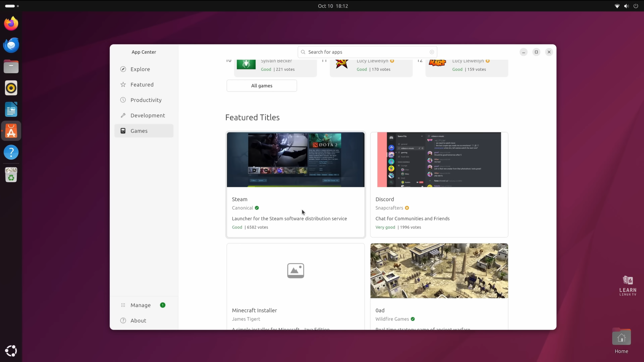Click the Manage update count badge
This screenshot has width=644, height=362.
pos(163,305)
